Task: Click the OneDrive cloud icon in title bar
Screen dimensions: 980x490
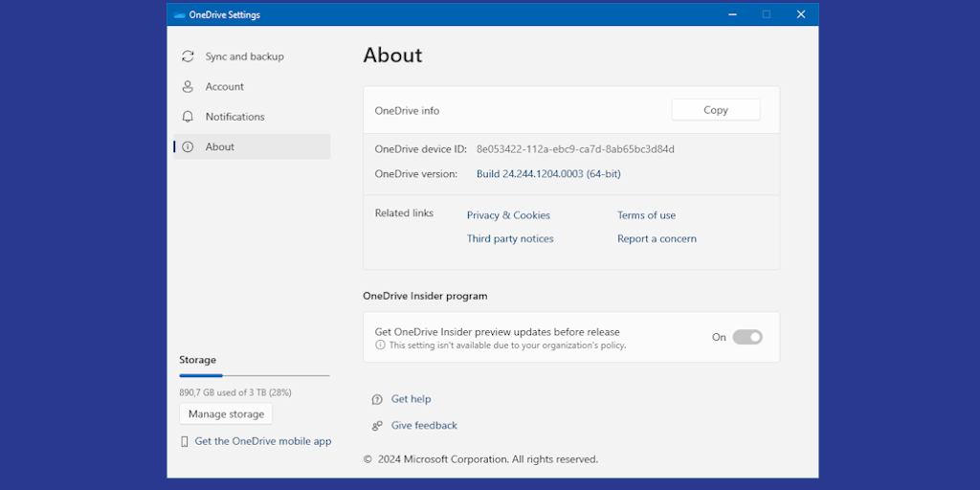Action: [179, 14]
